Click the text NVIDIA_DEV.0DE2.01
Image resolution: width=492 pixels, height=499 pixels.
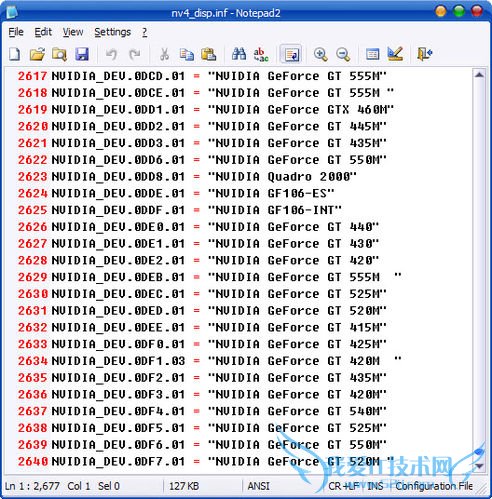(x=118, y=260)
